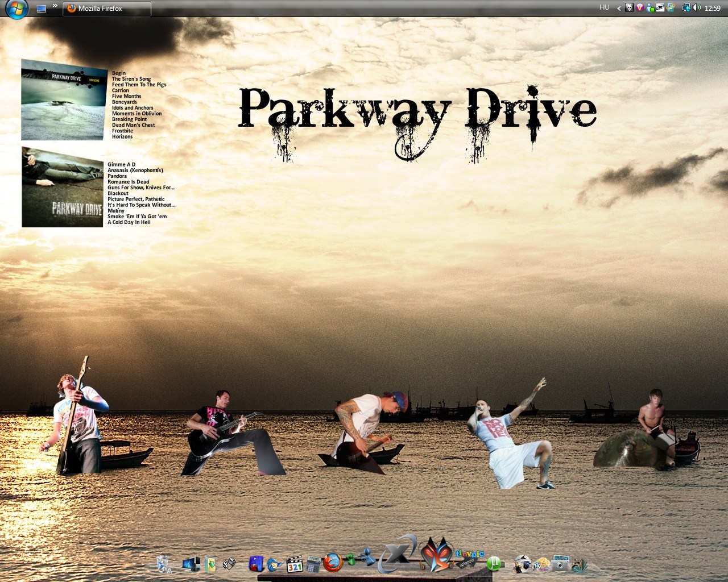Launch WinRAR from the dock
The width and height of the screenshot is (728, 582).
coord(255,563)
